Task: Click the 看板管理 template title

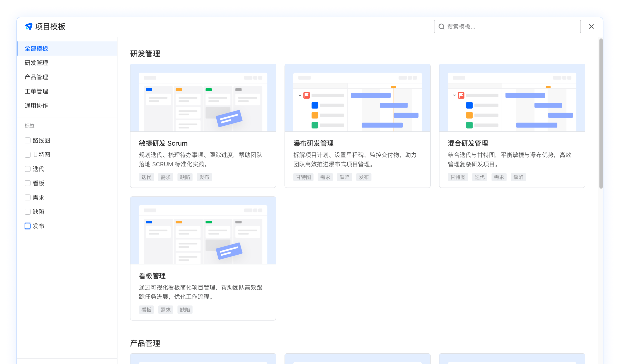Action: click(x=152, y=276)
